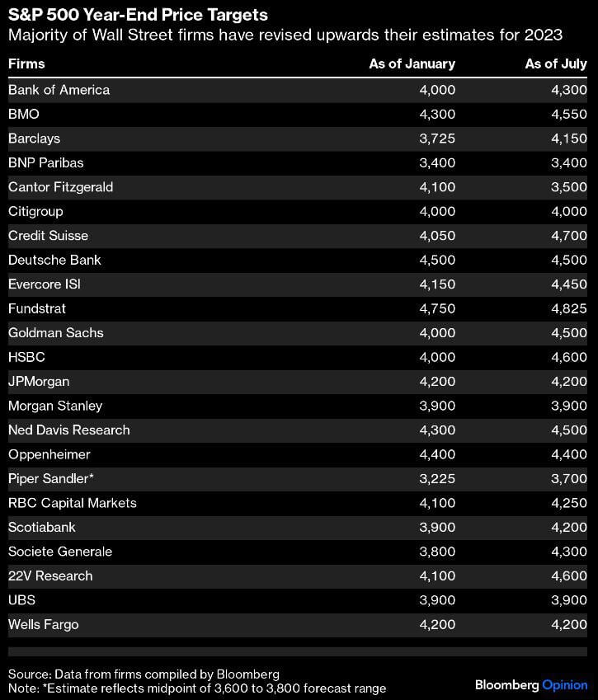
Task: Click the As of July column header
Action: coord(556,63)
